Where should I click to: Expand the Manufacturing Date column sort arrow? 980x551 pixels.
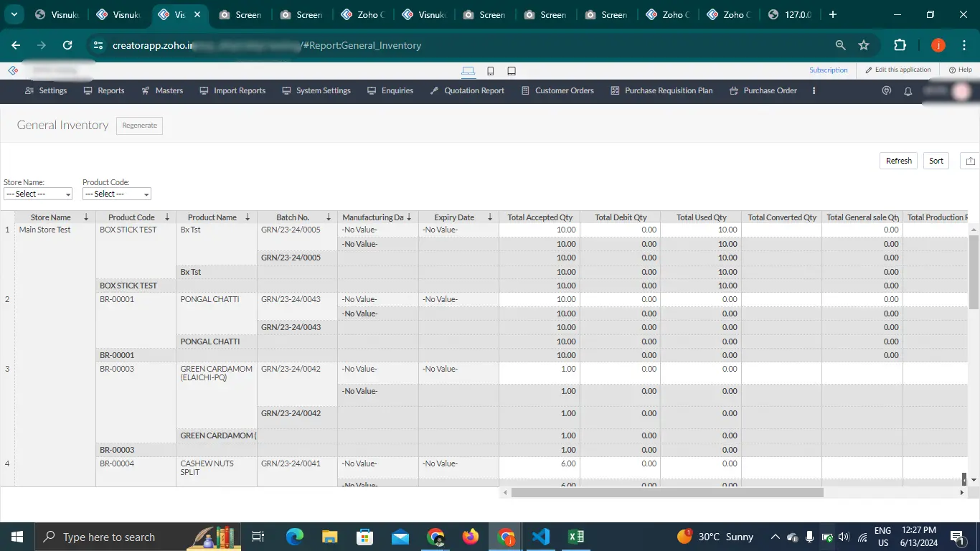coord(408,217)
